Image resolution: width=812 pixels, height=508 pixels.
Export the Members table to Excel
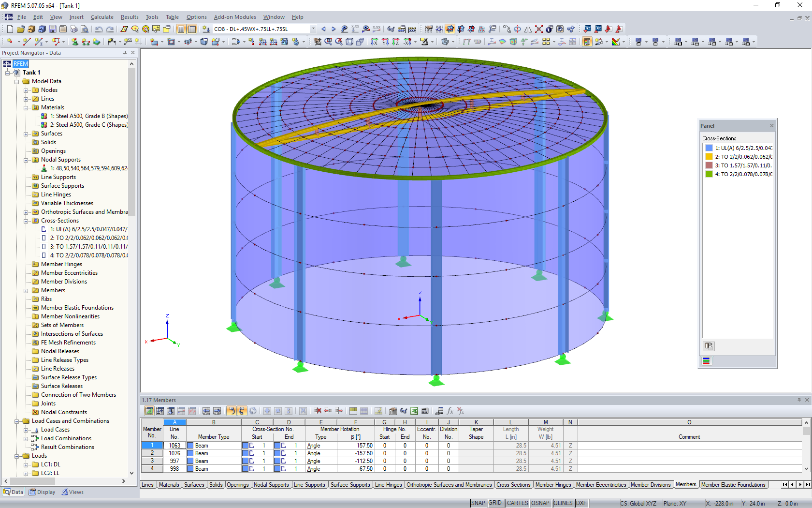414,411
